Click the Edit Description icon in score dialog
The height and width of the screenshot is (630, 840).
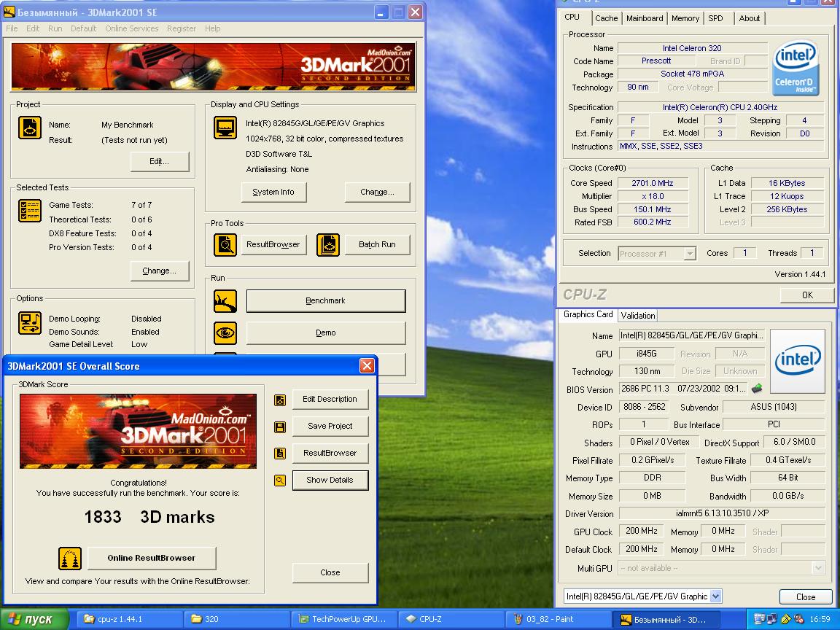tap(280, 400)
